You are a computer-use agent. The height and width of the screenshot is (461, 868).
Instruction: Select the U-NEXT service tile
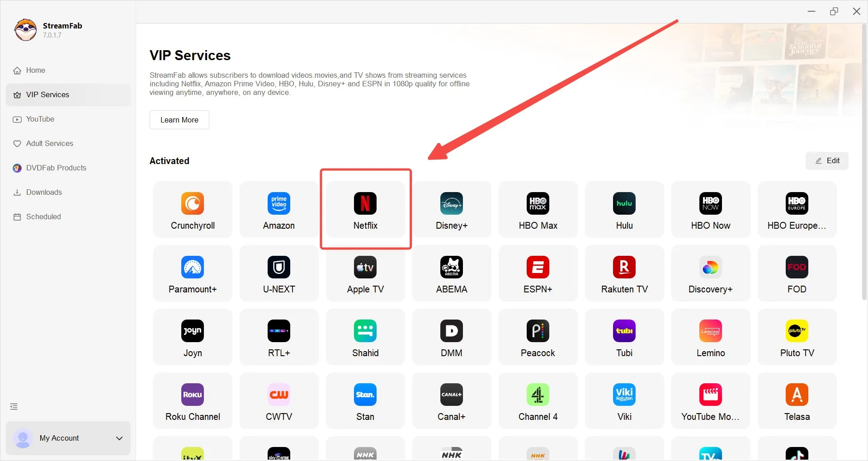[279, 273]
